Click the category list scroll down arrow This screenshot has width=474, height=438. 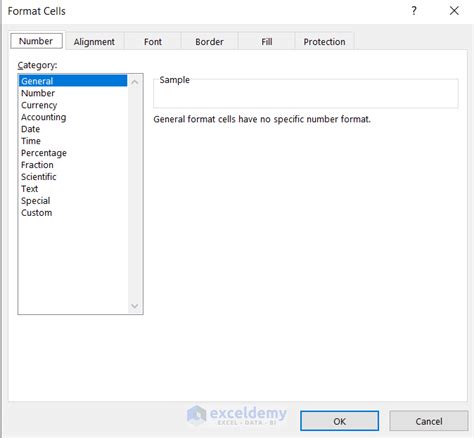click(x=135, y=306)
